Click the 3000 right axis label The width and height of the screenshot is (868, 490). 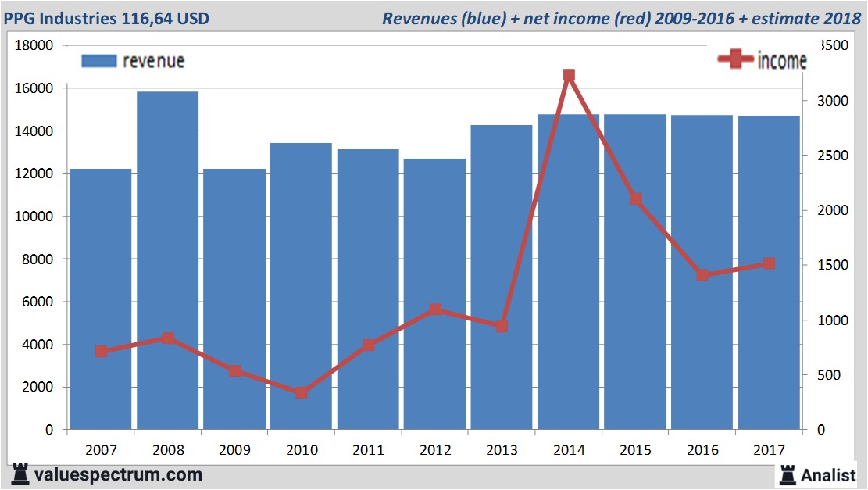[x=833, y=101]
